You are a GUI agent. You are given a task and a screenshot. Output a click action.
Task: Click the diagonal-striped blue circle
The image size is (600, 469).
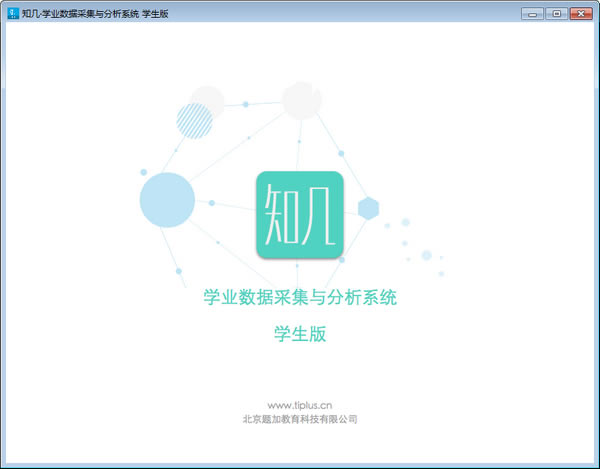194,120
